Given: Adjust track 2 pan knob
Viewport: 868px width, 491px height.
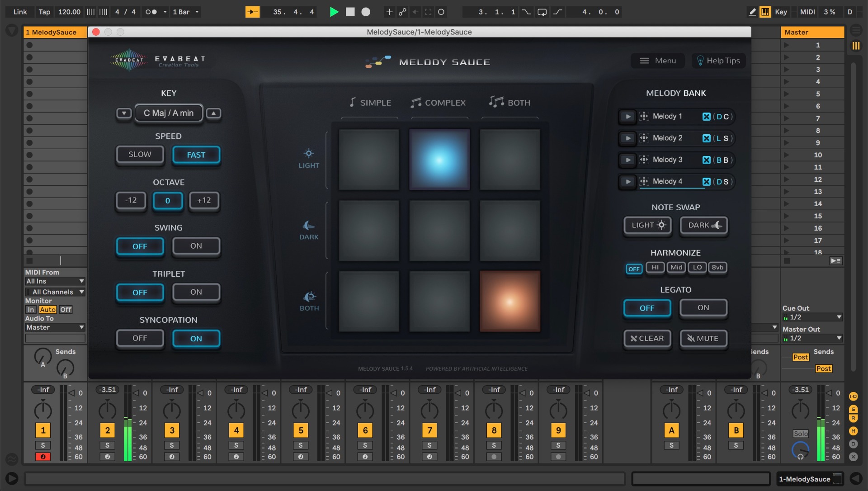Looking at the screenshot, I should pos(107,411).
